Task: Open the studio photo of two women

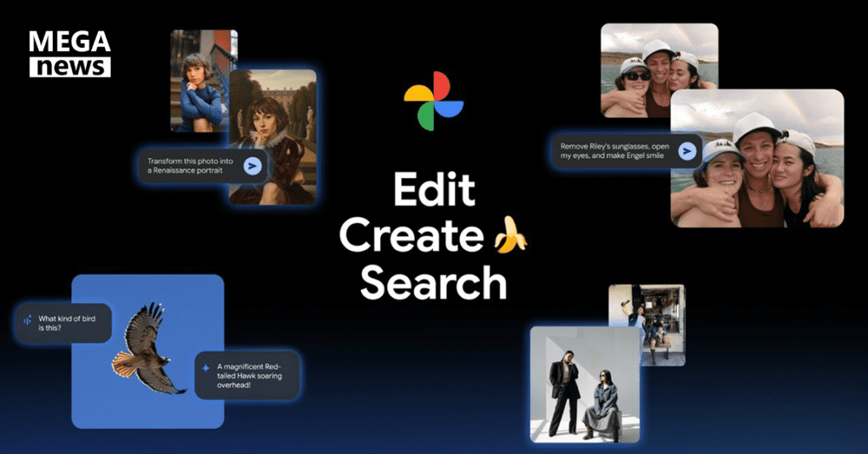Action: [585, 384]
